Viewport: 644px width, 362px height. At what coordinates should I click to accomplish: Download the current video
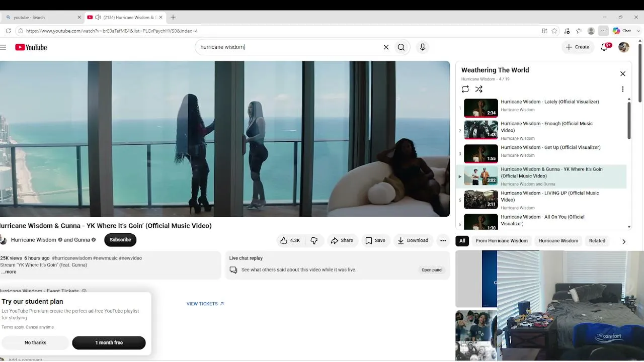413,240
